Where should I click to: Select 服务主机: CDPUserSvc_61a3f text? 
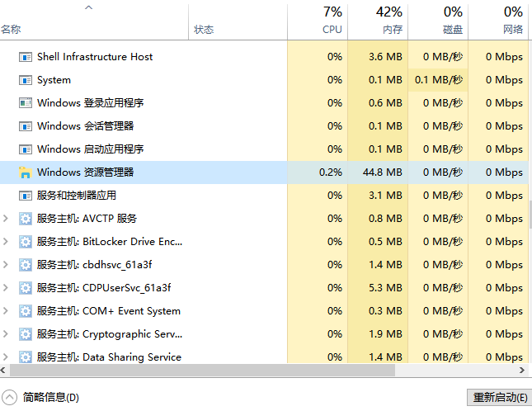click(104, 288)
